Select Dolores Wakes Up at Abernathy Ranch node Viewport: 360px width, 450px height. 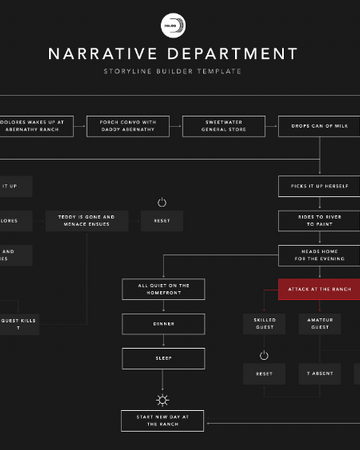coord(36,126)
